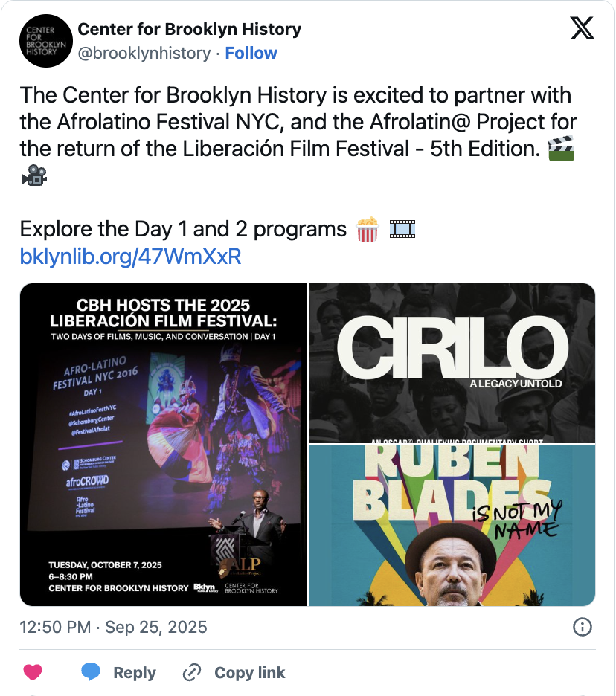Open the tweet info circle icon
The height and width of the screenshot is (696, 616).
582,627
